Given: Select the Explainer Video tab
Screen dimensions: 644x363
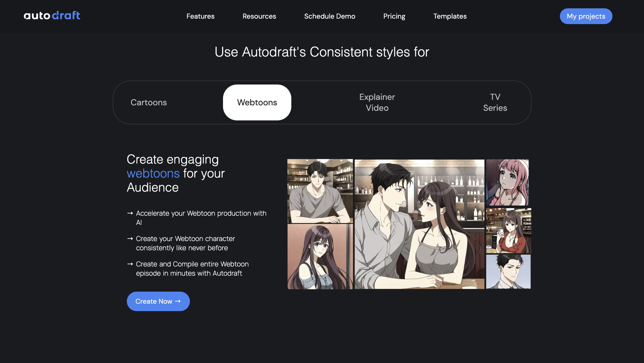Looking at the screenshot, I should [377, 102].
